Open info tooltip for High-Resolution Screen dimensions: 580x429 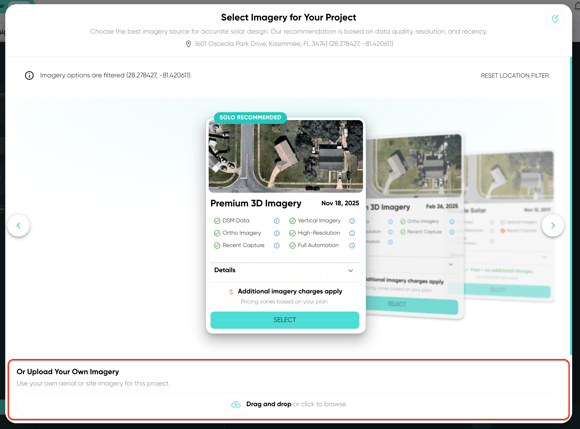(352, 233)
